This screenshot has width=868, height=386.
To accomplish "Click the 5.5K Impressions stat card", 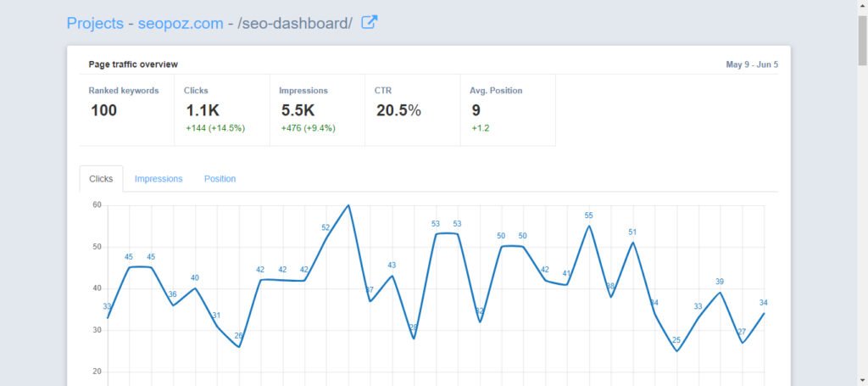I will pos(317,109).
